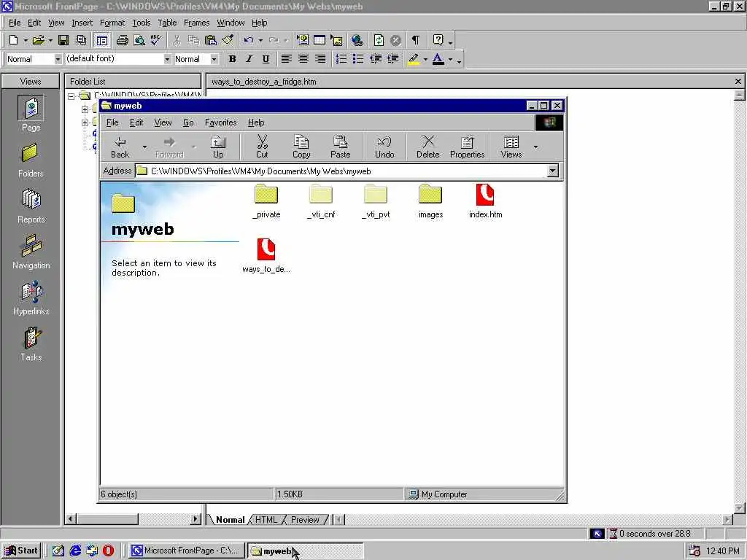
Task: Switch to the HTML tab
Action: point(266,519)
